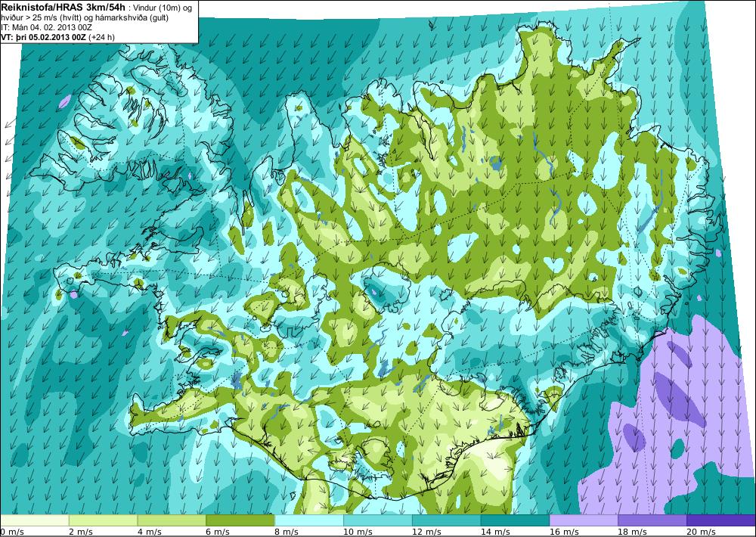Click the "Reiknistofa/HRAS 3km/54h" title text
Screen dimensions: 756x537
pyautogui.click(x=64, y=7)
